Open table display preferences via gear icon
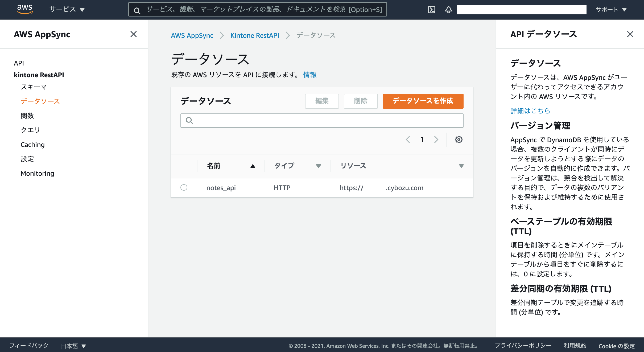 [x=459, y=139]
